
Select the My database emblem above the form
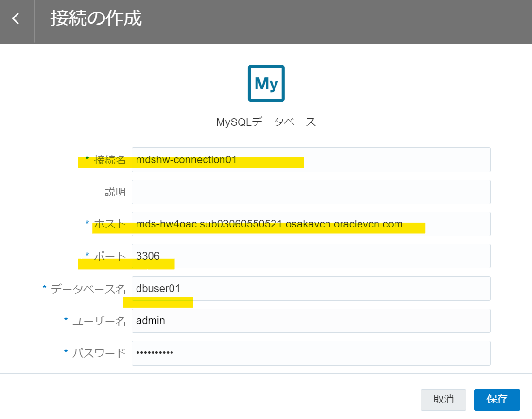tap(266, 83)
